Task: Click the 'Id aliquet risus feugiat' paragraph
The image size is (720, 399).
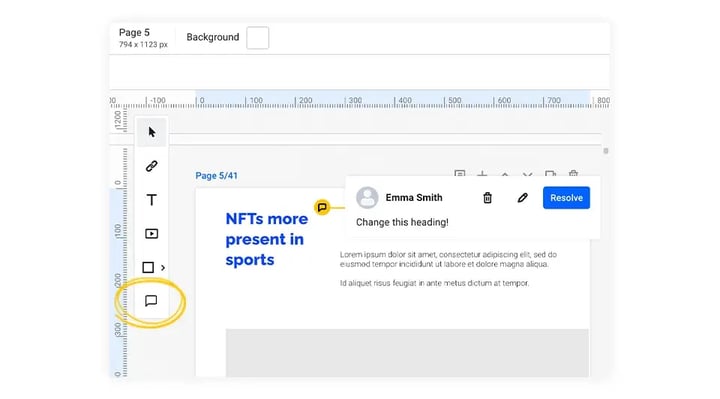Action: point(434,283)
